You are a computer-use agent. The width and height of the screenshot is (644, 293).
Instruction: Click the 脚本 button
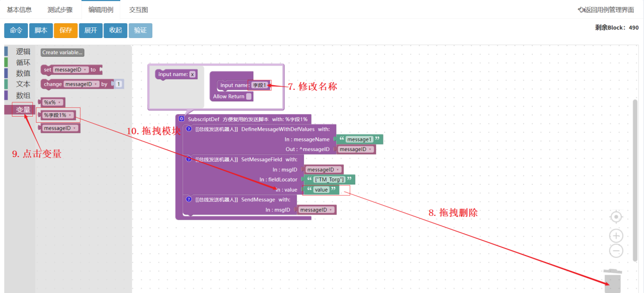(41, 30)
